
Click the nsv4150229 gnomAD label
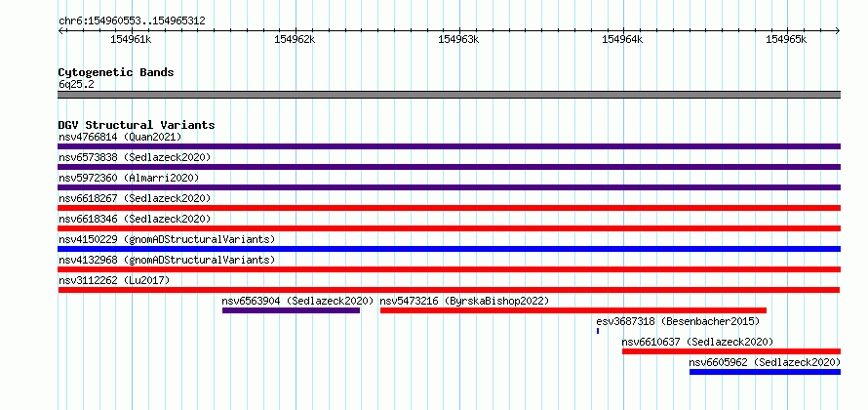click(167, 239)
